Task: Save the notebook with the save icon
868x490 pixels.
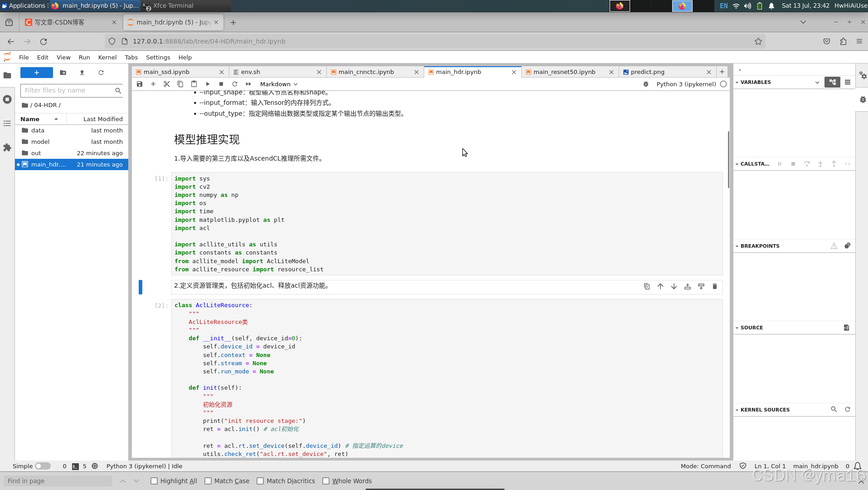Action: [140, 84]
